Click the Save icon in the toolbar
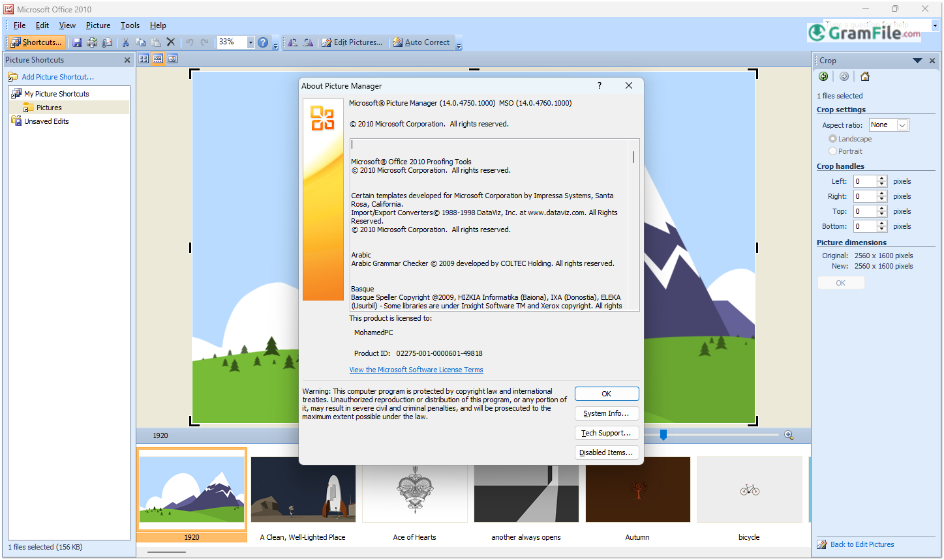 (x=77, y=42)
